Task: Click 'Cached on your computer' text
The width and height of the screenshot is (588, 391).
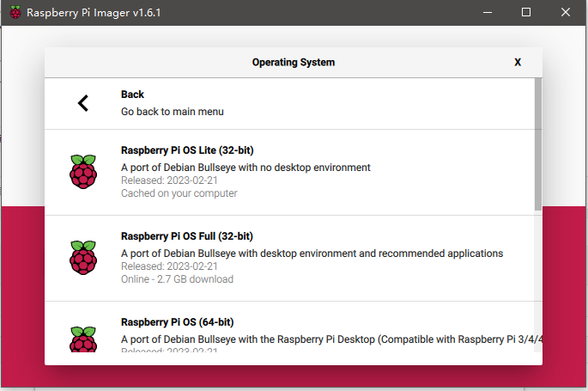Action: 179,193
